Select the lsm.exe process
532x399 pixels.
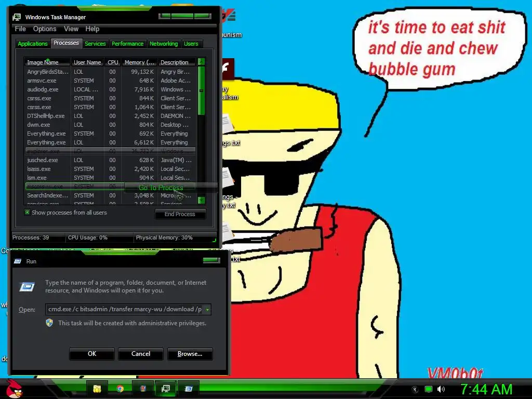coord(110,178)
